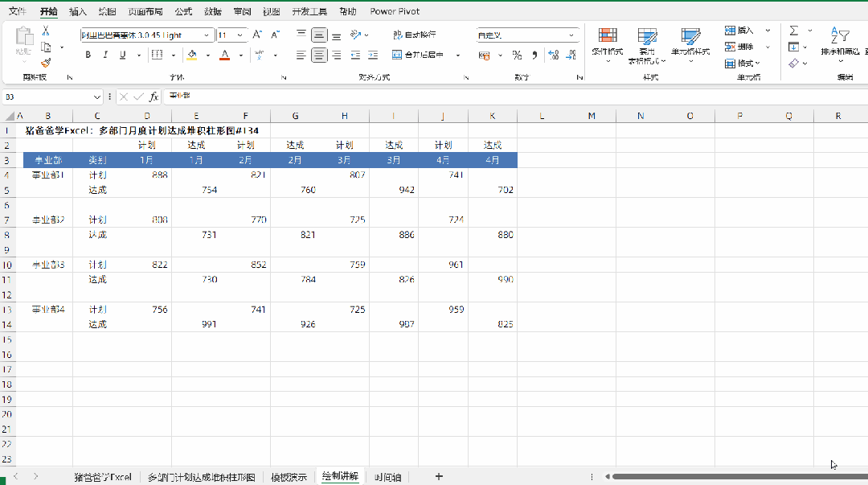This screenshot has width=868, height=485.
Task: Apply red font color swatch
Action: [x=225, y=55]
